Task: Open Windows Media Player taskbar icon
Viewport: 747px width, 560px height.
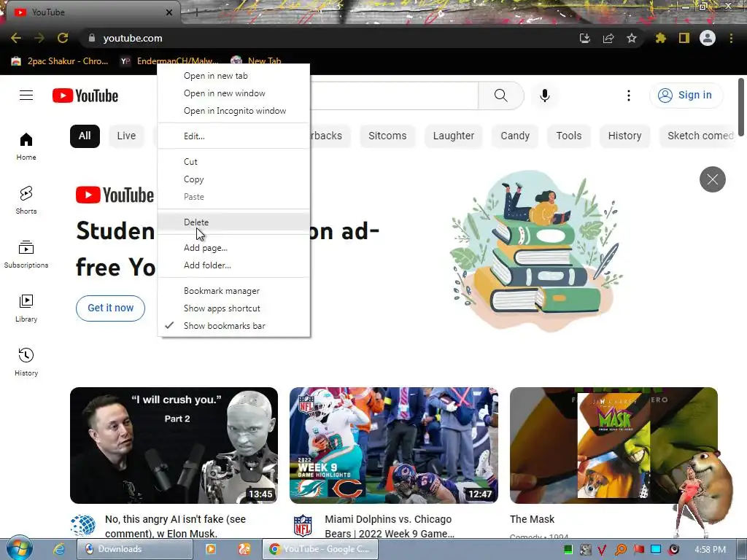Action: point(211,549)
